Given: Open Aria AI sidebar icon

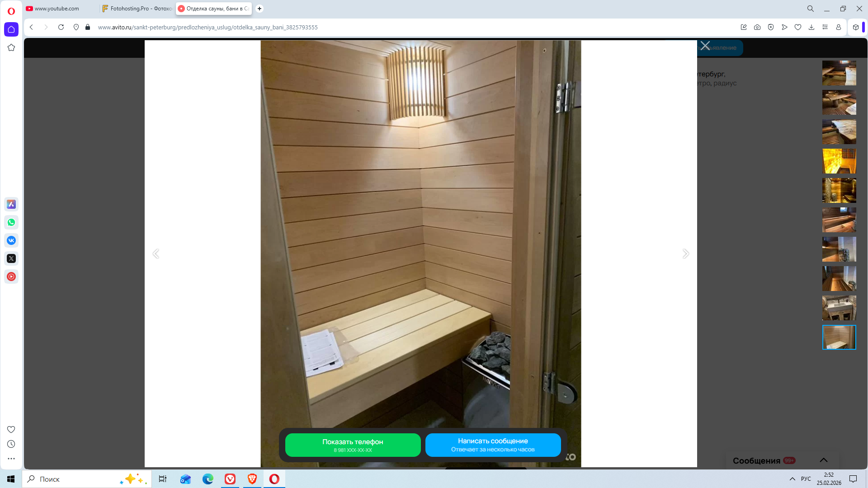Looking at the screenshot, I should [11, 204].
